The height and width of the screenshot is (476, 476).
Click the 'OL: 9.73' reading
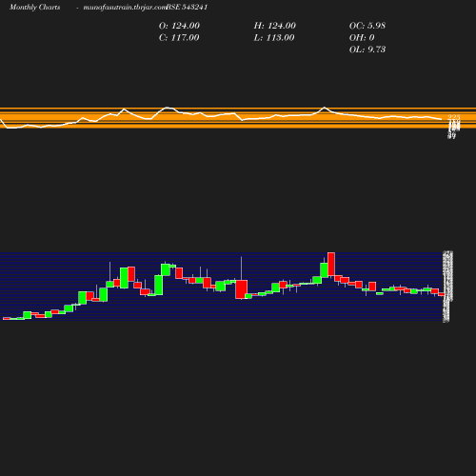pos(367,50)
